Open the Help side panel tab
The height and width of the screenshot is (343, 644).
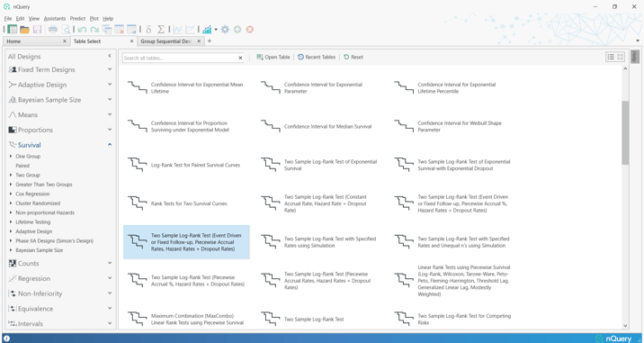(x=634, y=57)
